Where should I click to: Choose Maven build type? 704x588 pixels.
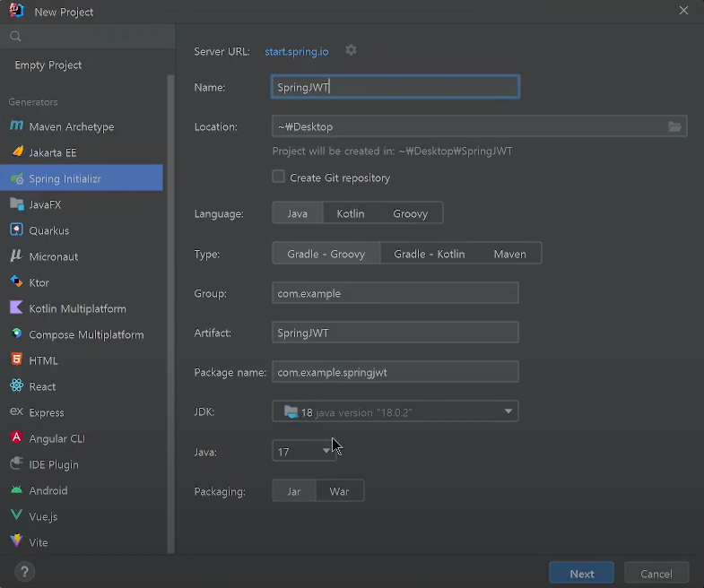click(510, 254)
